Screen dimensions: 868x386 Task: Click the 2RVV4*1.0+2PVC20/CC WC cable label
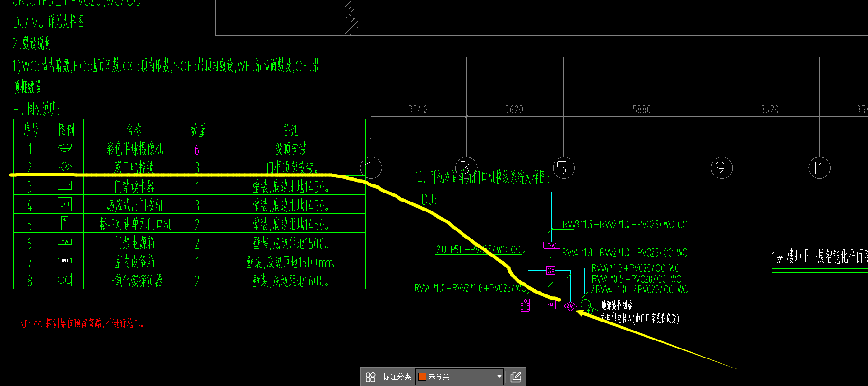tap(639, 289)
